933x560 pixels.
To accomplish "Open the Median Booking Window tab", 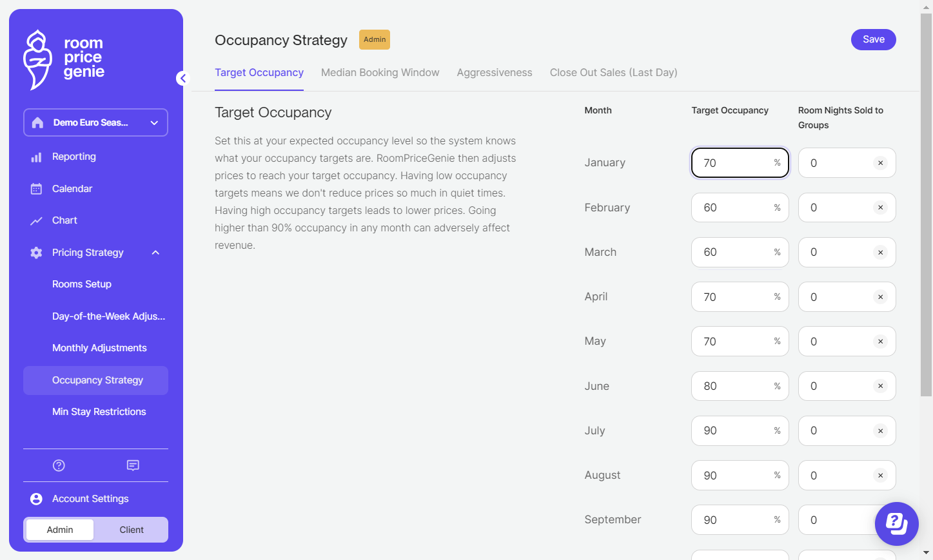I will tap(380, 73).
